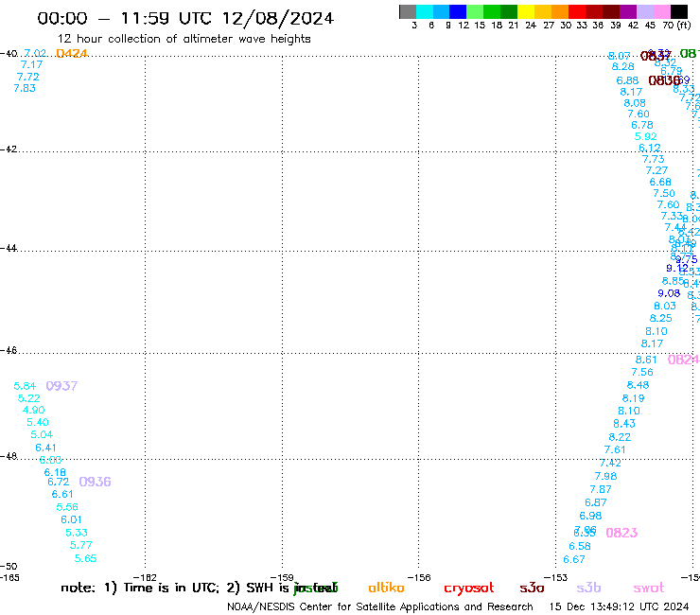Click the '6.58' wave height reading

580,546
